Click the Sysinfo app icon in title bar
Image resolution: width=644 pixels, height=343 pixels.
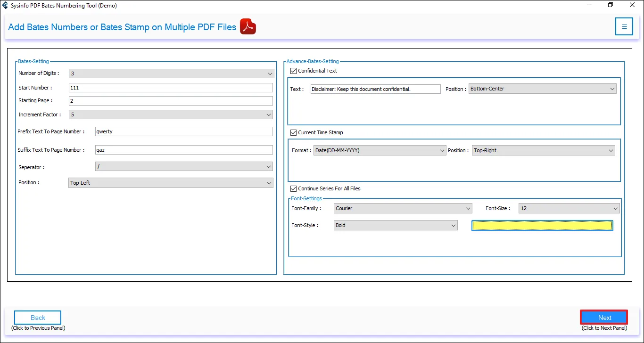(5, 6)
